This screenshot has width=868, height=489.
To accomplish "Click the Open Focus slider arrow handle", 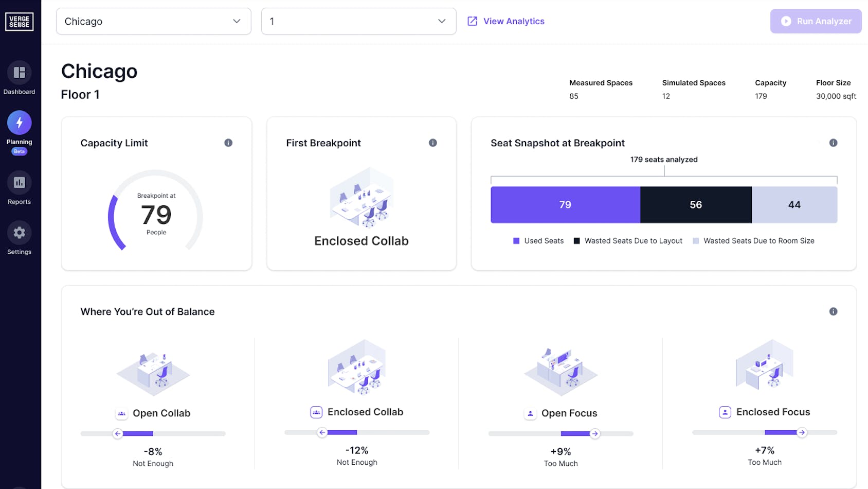I will tap(595, 434).
